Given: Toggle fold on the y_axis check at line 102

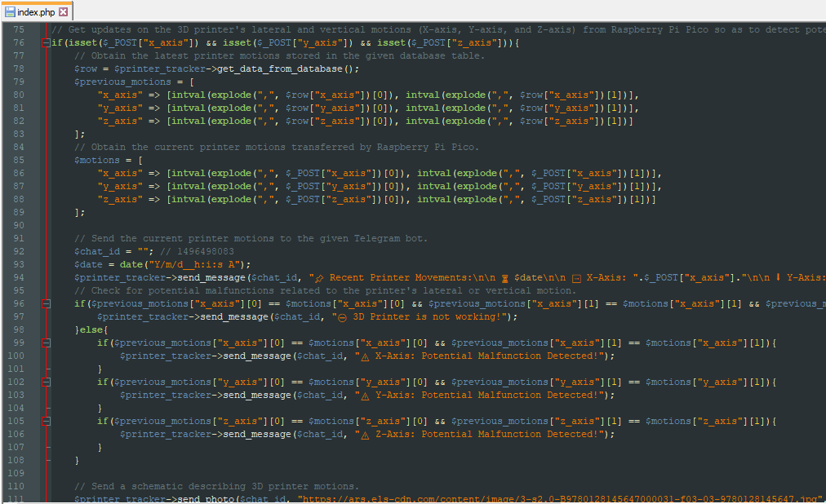Looking at the screenshot, I should tap(46, 382).
